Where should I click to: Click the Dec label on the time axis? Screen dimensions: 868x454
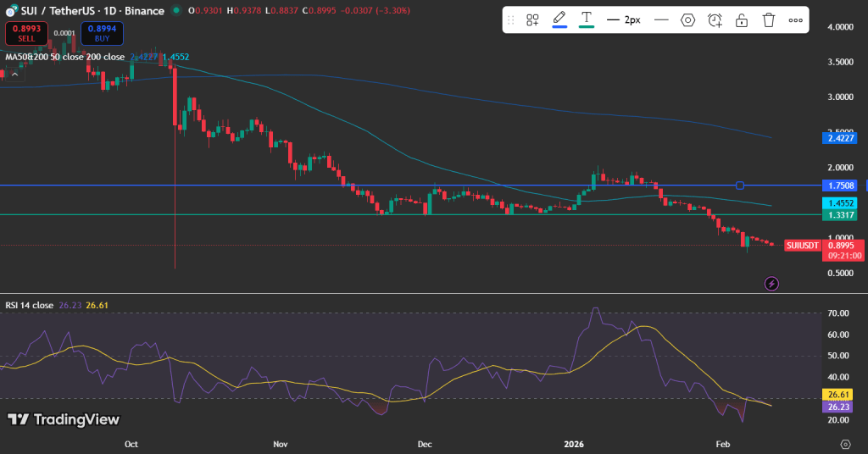click(x=425, y=444)
